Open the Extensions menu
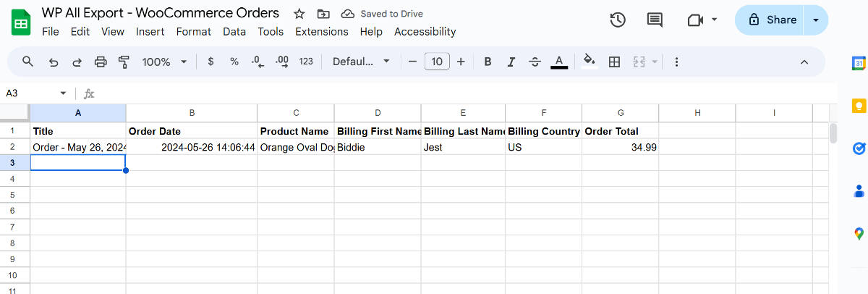Screen dimensions: 868x294 pos(322,31)
